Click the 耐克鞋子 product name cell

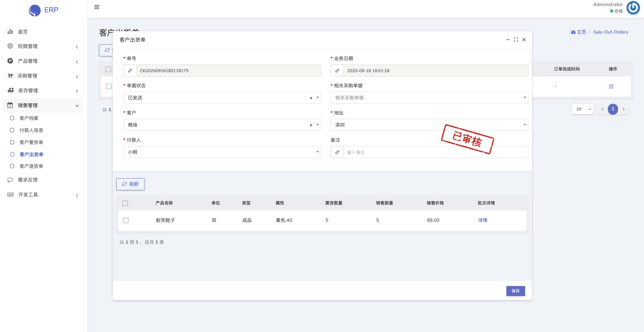click(165, 220)
